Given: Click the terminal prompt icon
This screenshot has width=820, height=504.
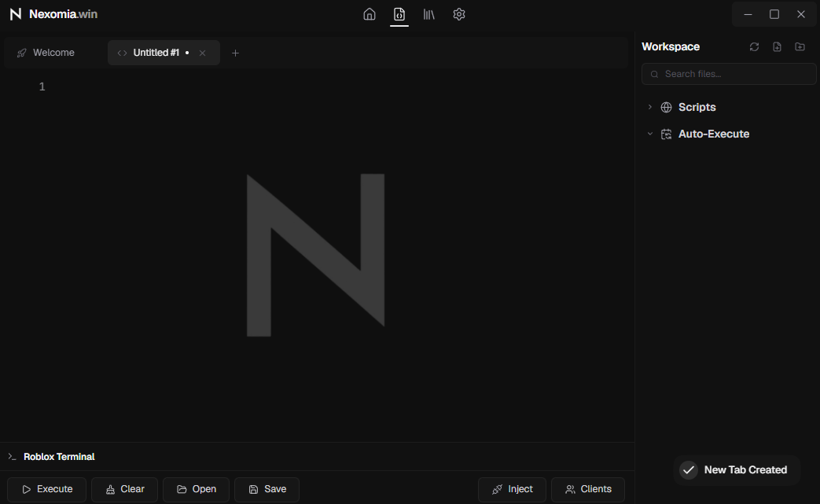Looking at the screenshot, I should (x=12, y=456).
